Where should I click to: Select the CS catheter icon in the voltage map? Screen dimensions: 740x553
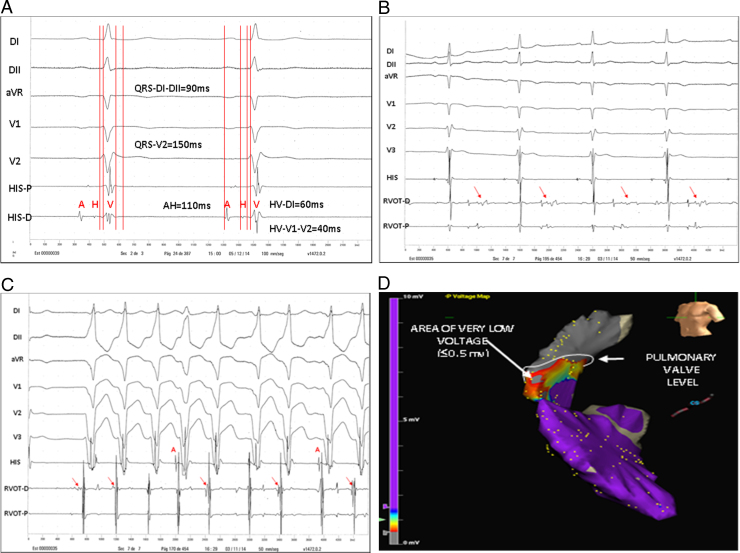[x=692, y=406]
